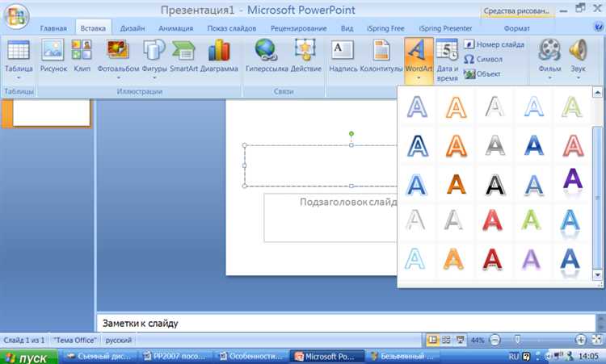Choose bright red WordArt in fourth row
Screen dimensions: 606x364
(x=492, y=220)
